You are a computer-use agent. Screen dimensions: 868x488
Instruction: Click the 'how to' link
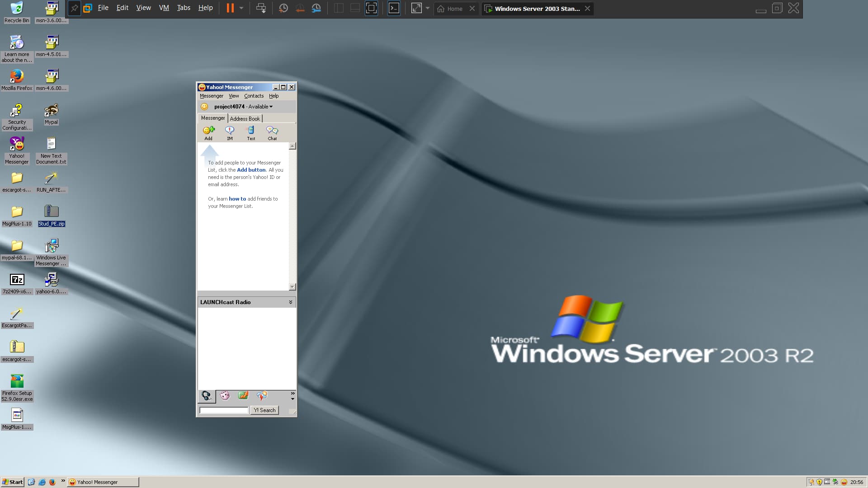237,199
